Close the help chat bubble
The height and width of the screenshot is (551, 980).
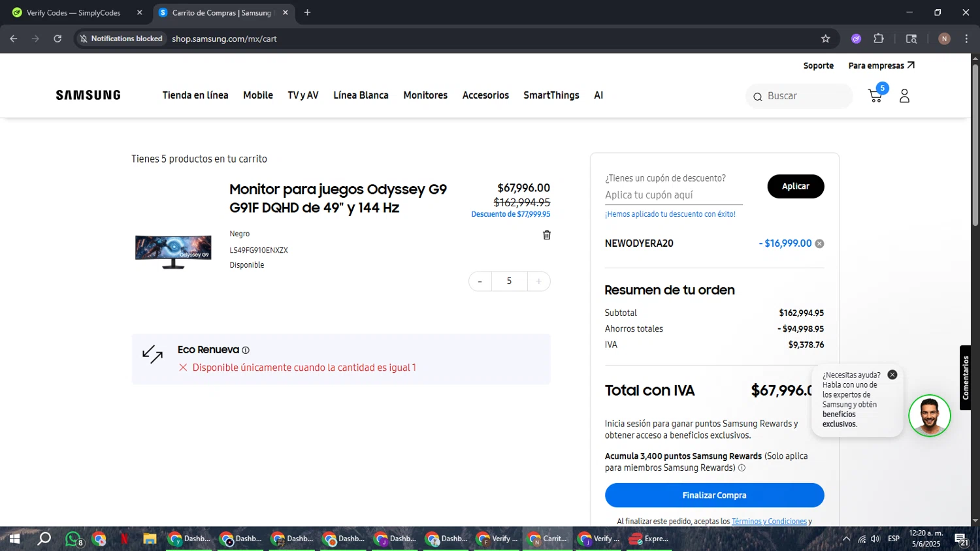(892, 375)
